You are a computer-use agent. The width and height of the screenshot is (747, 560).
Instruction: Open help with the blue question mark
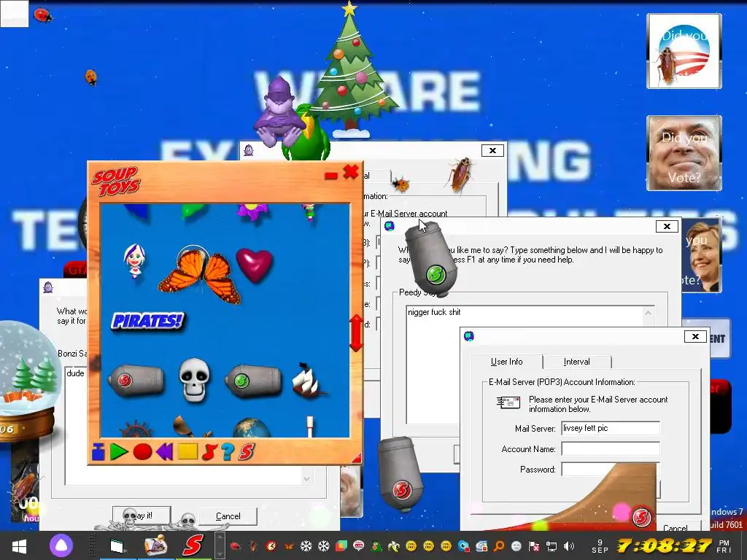[228, 451]
